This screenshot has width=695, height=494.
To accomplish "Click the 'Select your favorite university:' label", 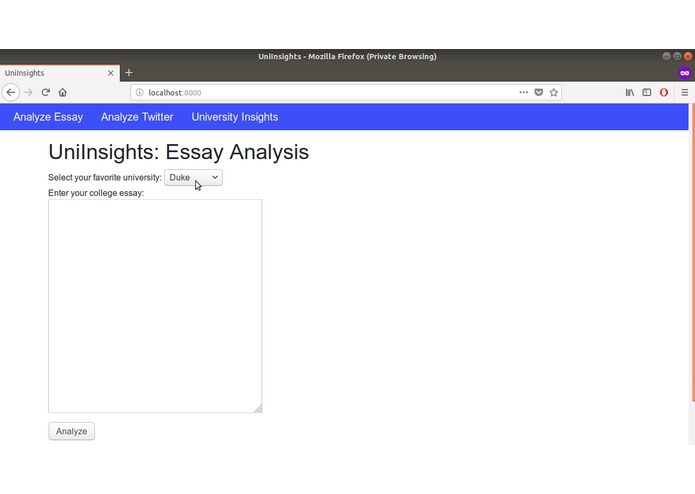I will 105,178.
